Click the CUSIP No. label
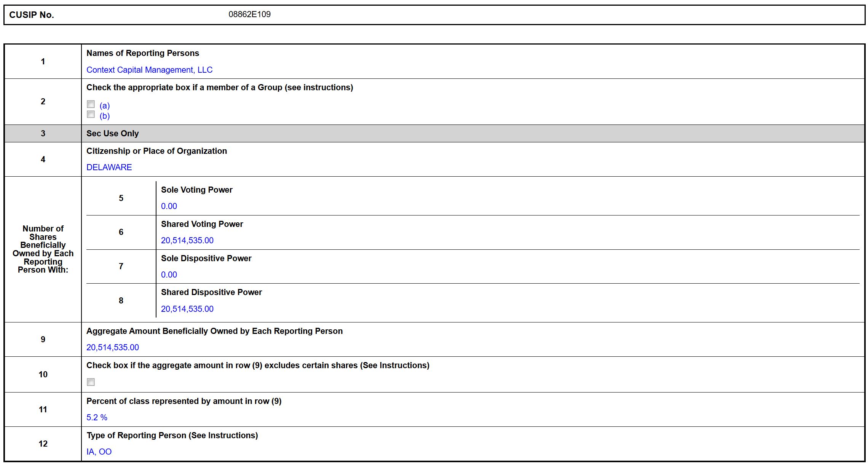This screenshot has width=868, height=466. (32, 15)
